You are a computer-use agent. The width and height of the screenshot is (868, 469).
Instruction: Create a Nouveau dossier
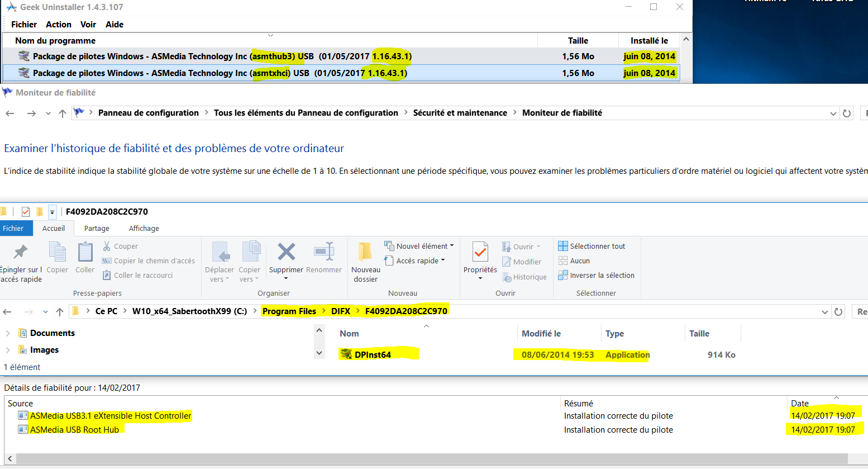(365, 262)
